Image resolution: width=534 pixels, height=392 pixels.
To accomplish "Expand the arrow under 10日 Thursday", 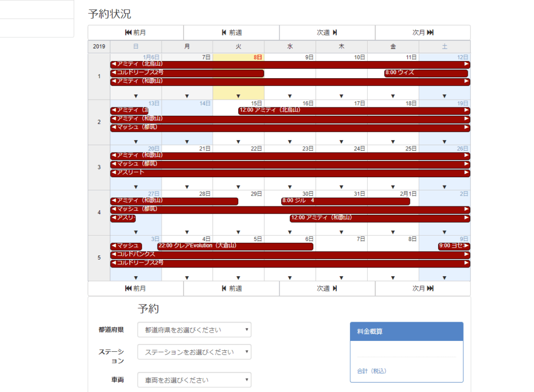I will tap(341, 96).
